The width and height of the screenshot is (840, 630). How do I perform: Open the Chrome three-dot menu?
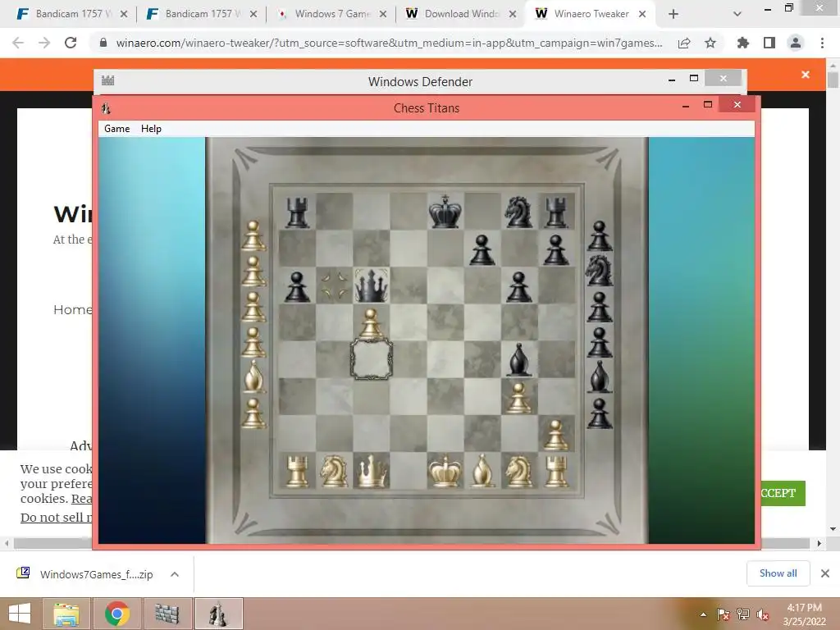coord(822,43)
